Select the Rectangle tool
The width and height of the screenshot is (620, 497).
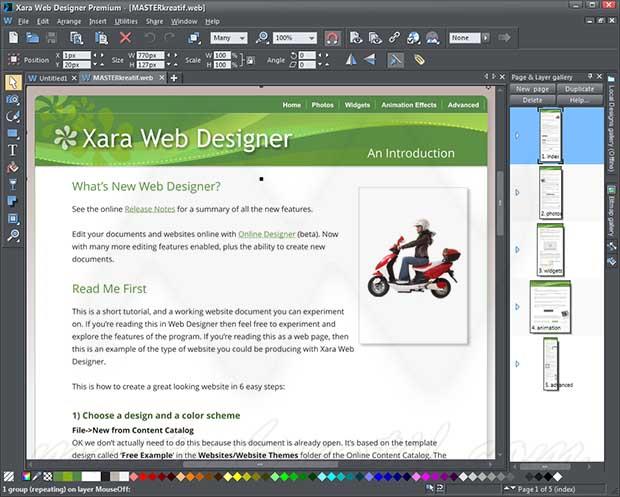tap(13, 133)
